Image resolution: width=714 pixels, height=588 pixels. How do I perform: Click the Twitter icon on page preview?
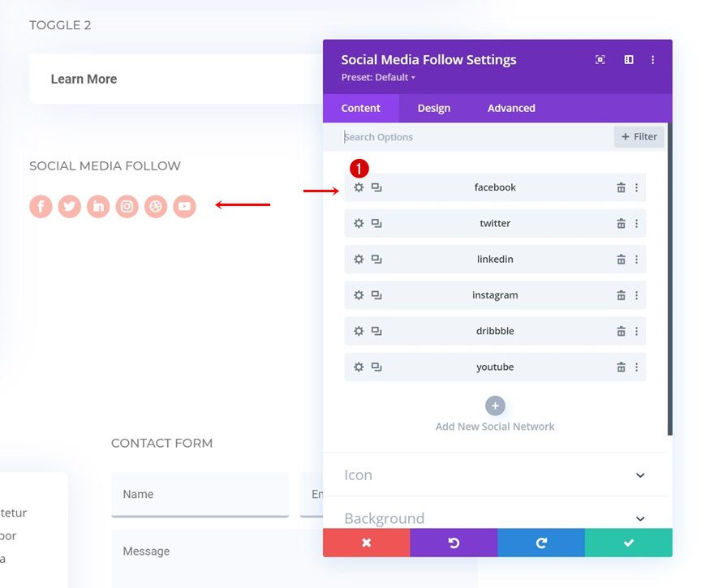point(70,207)
